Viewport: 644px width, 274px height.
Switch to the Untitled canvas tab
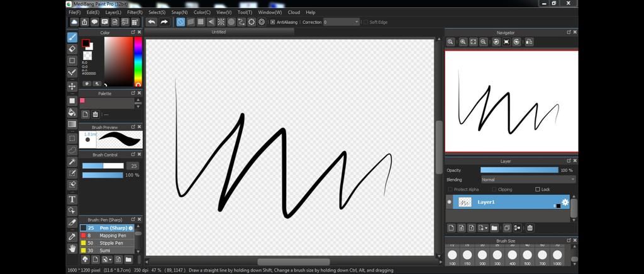[x=219, y=31]
